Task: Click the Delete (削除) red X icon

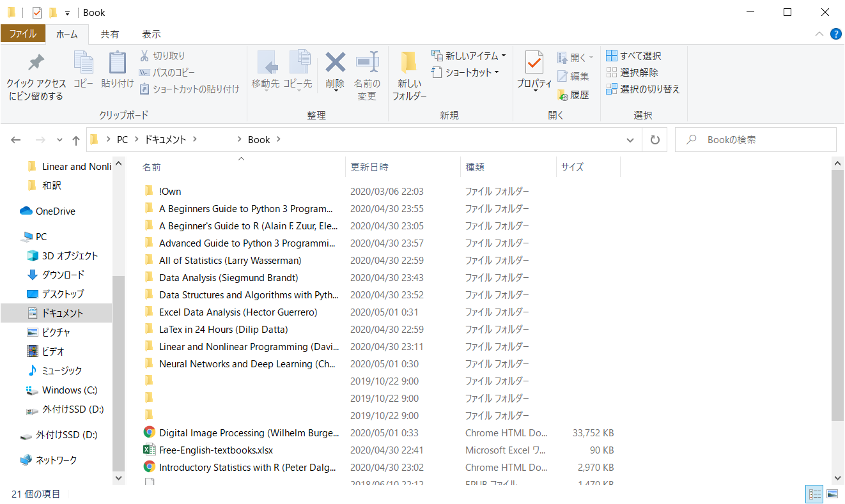Action: tap(335, 63)
